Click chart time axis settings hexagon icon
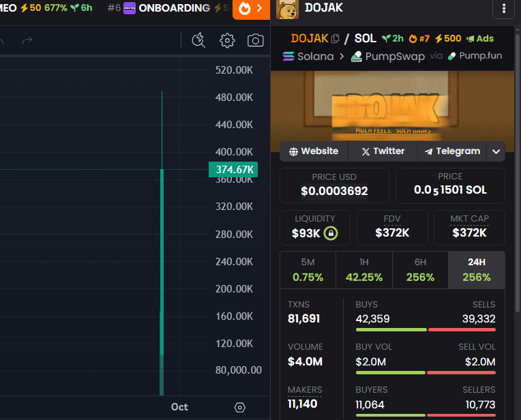The width and height of the screenshot is (521, 420). 239,407
